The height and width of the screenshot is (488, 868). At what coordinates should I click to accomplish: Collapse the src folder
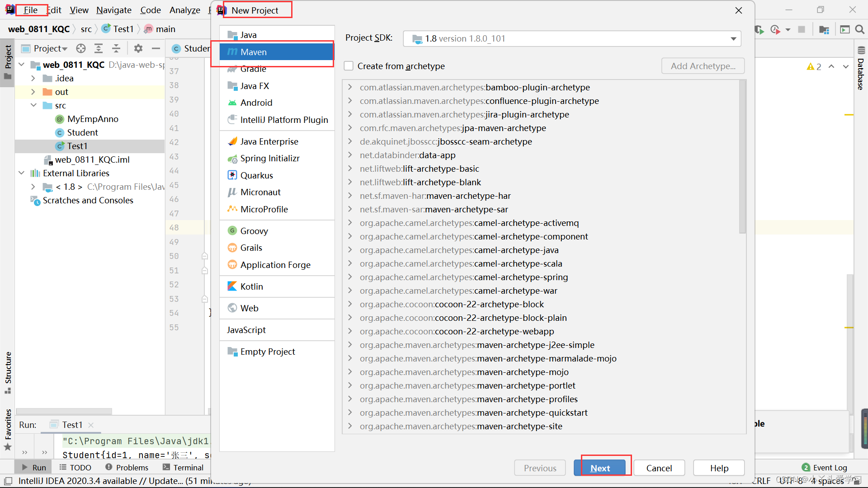tap(33, 105)
